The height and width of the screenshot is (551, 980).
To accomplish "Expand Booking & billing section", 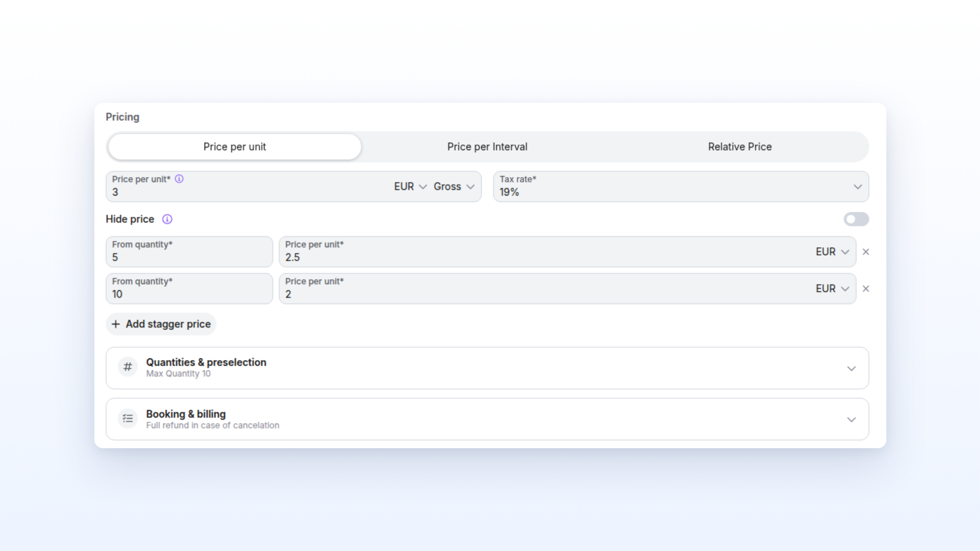I will pos(487,419).
